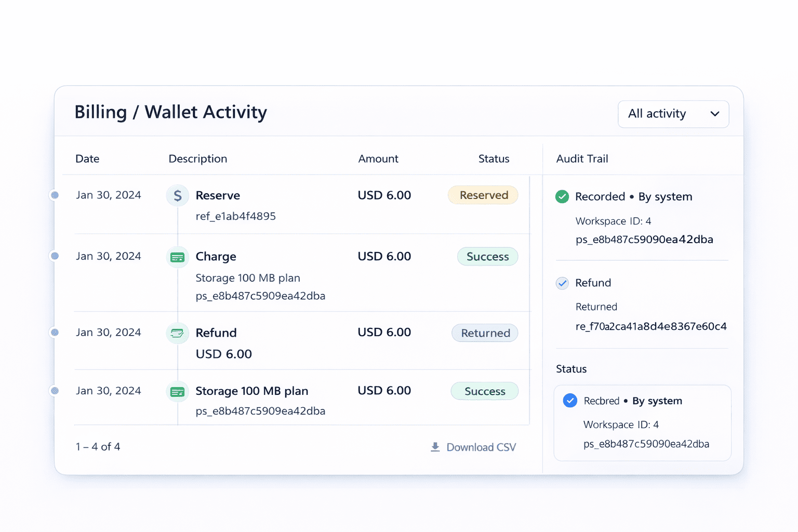Click the green check on Recorded entry
Screen dimensions: 798x532
coord(562,196)
